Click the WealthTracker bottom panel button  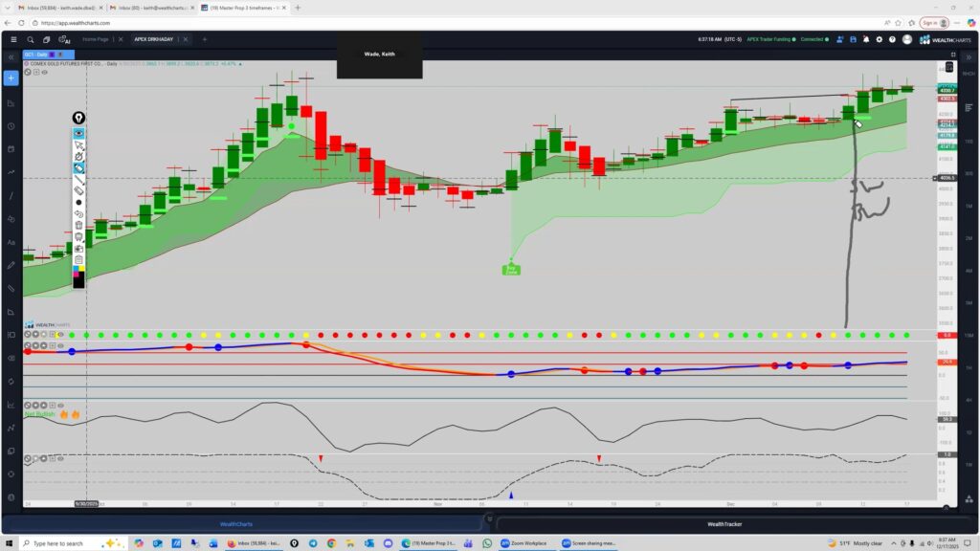pos(724,523)
